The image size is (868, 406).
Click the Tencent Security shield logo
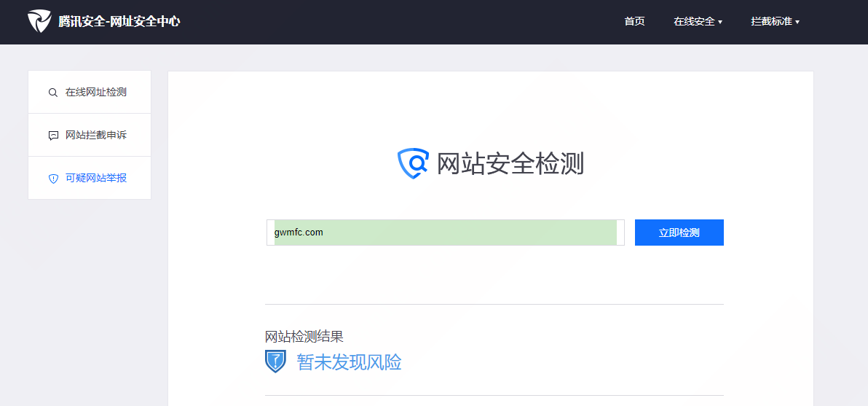point(39,22)
